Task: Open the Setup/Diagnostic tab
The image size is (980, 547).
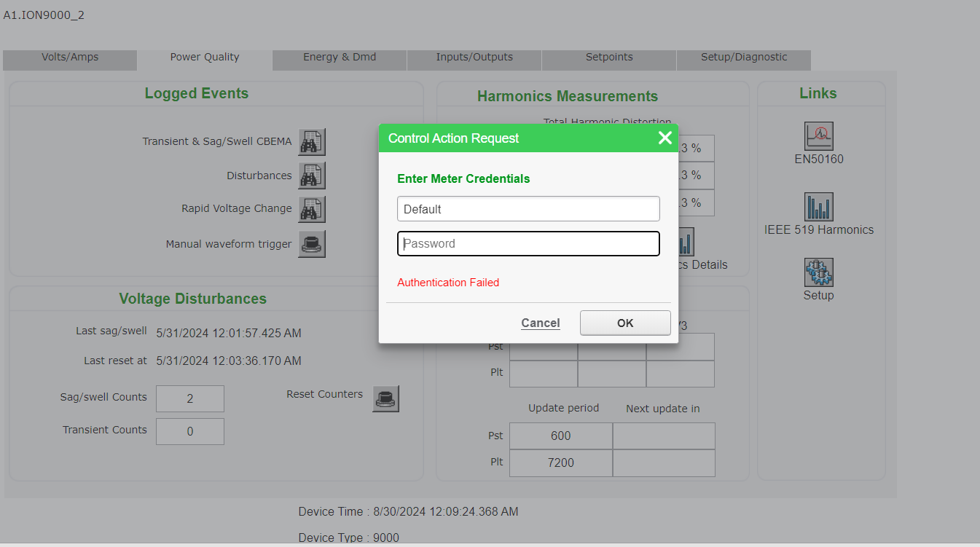Action: (x=744, y=58)
